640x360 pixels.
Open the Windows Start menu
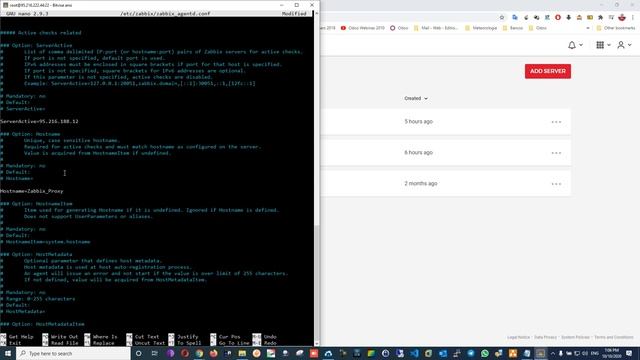pos(7,353)
